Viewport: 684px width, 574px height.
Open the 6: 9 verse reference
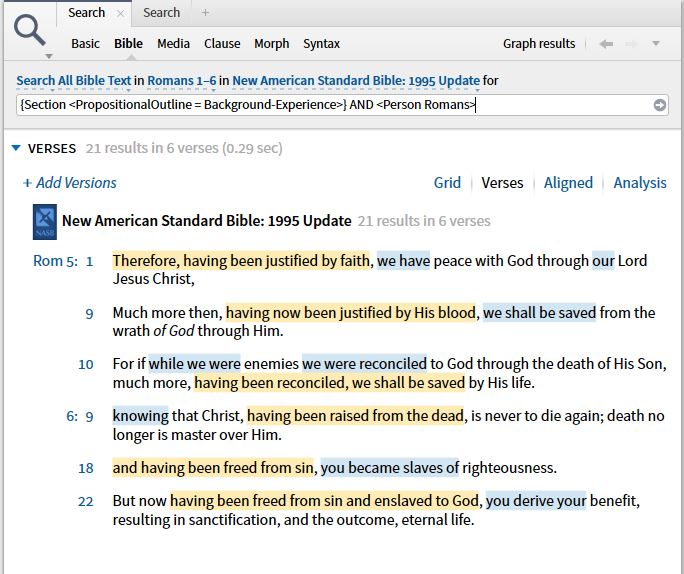point(80,416)
